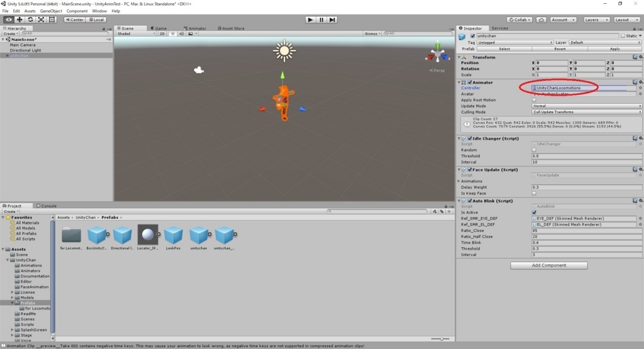
Task: Toggle Center pivot mode button
Action: click(x=74, y=19)
